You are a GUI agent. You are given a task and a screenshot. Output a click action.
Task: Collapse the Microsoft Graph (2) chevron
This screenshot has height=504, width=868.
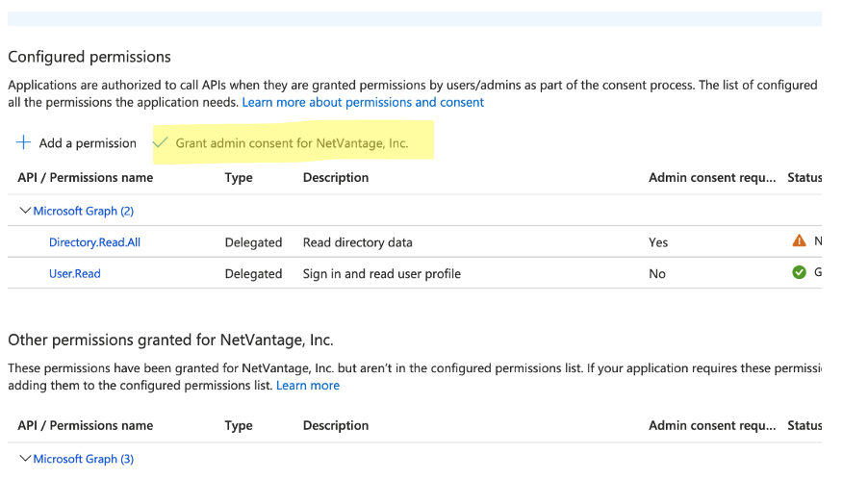coord(25,211)
